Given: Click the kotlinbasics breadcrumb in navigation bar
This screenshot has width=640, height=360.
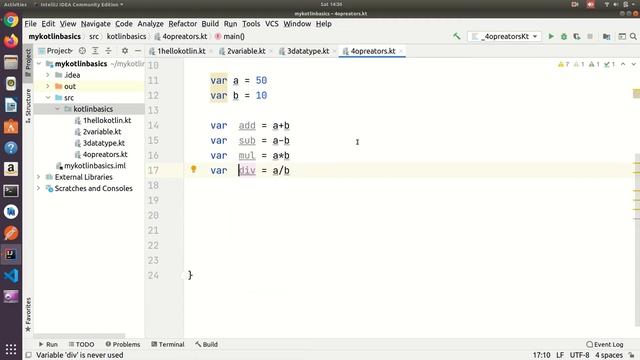Looking at the screenshot, I should (x=126, y=36).
